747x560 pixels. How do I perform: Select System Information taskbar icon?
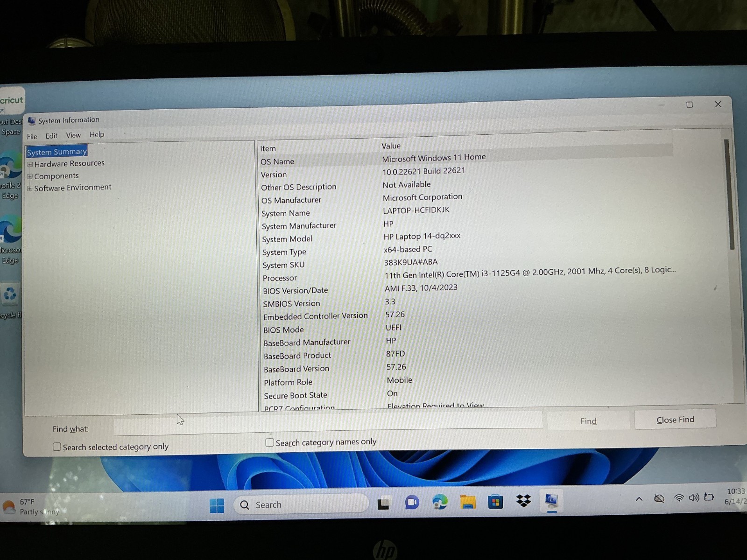551,500
